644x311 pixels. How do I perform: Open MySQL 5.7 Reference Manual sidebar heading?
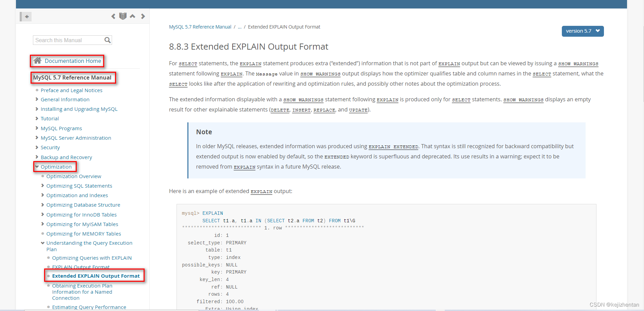(72, 77)
